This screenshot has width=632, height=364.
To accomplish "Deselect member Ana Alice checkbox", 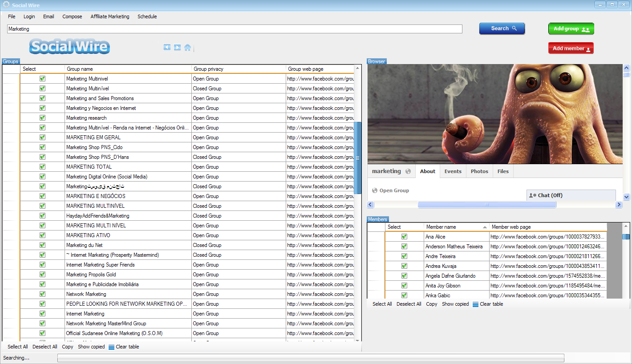I will (404, 237).
